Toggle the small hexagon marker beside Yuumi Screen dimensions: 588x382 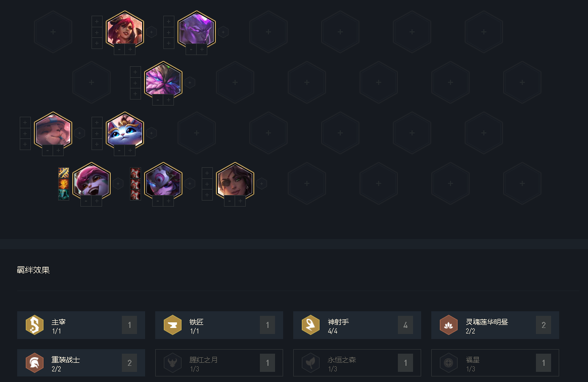click(x=152, y=133)
